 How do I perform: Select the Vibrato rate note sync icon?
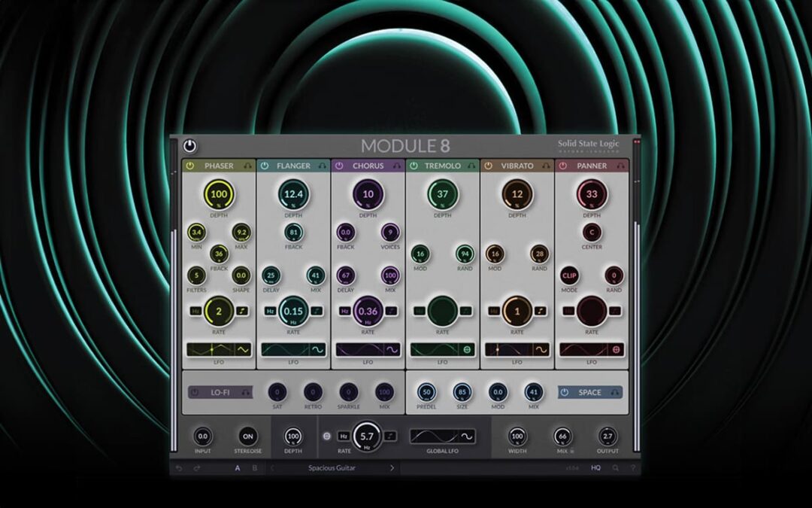540,311
